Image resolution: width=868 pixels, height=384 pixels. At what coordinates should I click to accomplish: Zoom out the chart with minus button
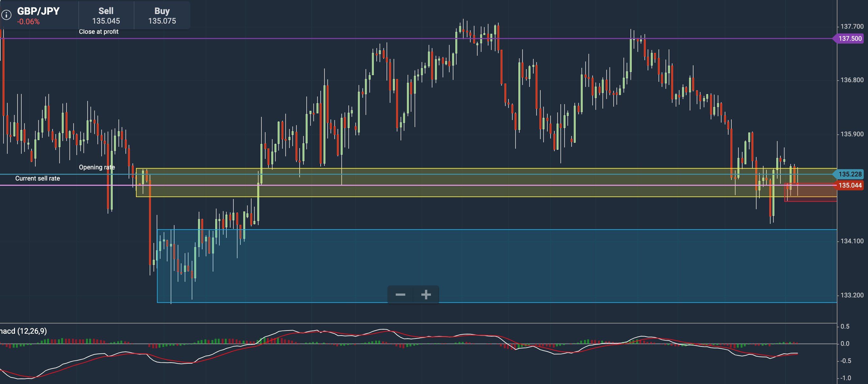(400, 295)
